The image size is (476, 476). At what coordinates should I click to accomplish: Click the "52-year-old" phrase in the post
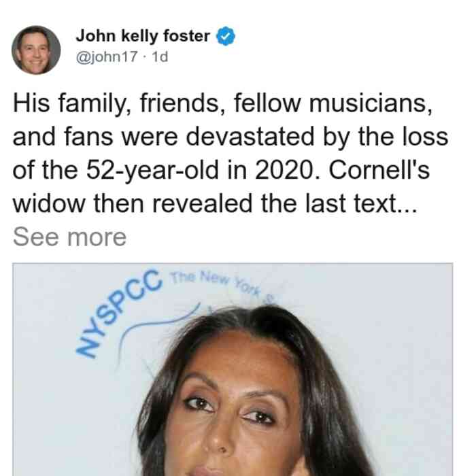point(152,171)
